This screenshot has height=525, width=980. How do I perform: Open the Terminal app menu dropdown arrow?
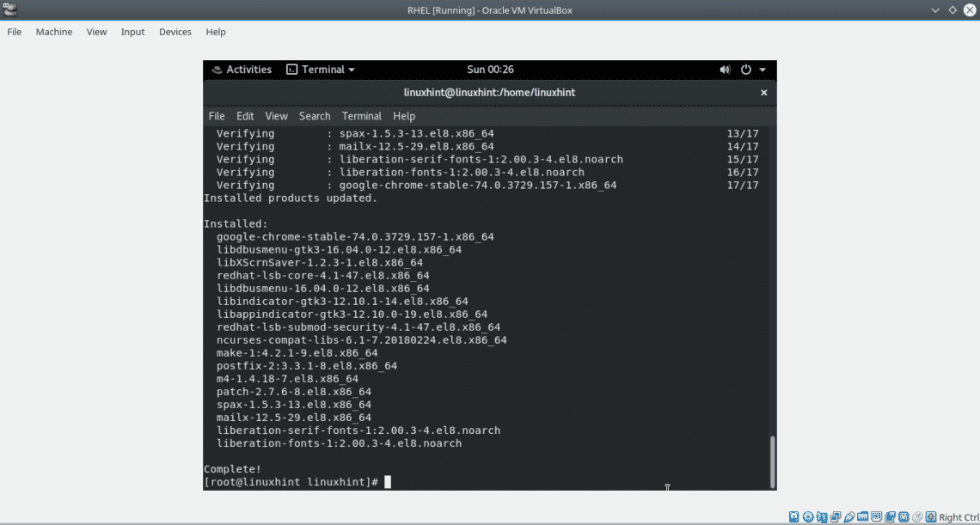pos(352,70)
